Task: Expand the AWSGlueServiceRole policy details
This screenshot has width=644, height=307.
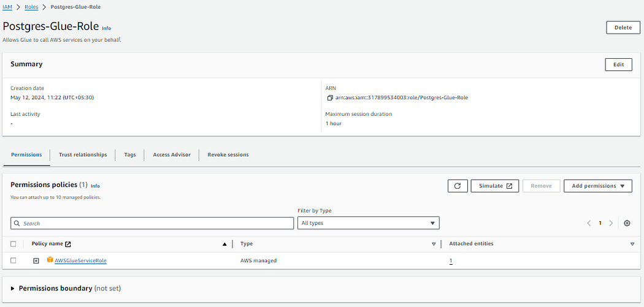Action: [36, 260]
